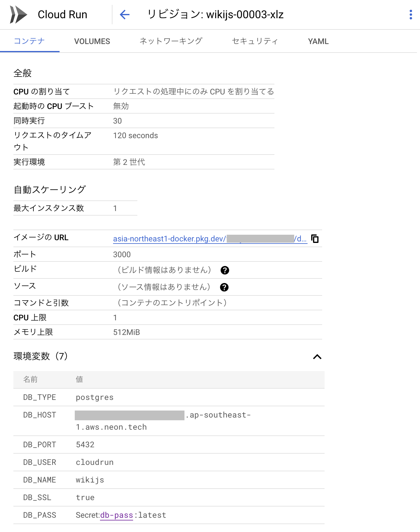Switch to the ネットワーキング tab
420x532 pixels.
[x=171, y=41]
